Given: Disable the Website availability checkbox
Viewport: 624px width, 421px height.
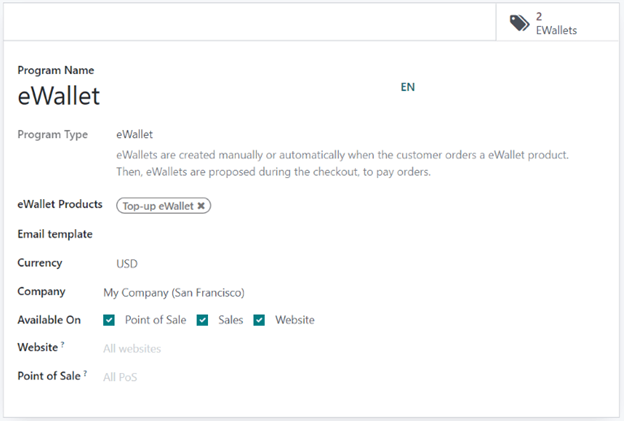Looking at the screenshot, I should coord(259,320).
